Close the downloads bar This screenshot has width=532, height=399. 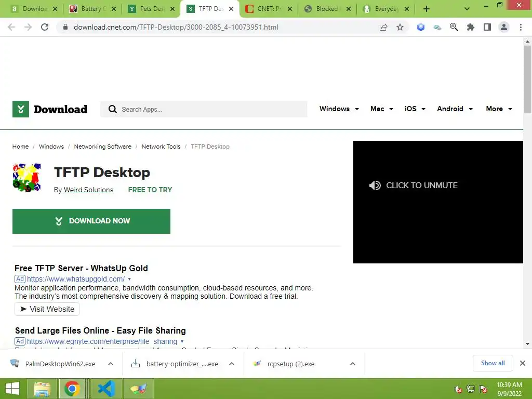coord(523,363)
